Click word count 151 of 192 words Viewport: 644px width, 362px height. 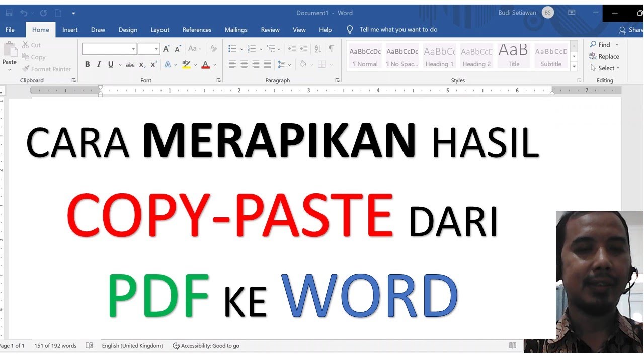coord(55,346)
